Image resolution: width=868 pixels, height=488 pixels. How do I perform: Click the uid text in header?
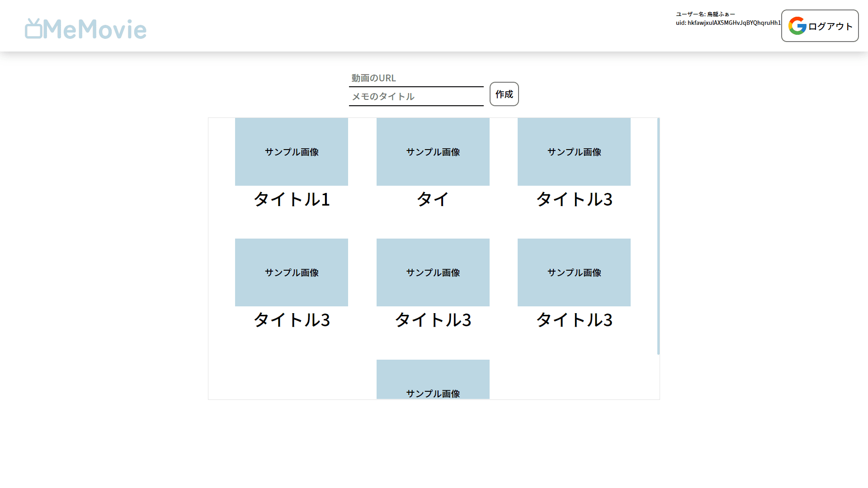(728, 23)
